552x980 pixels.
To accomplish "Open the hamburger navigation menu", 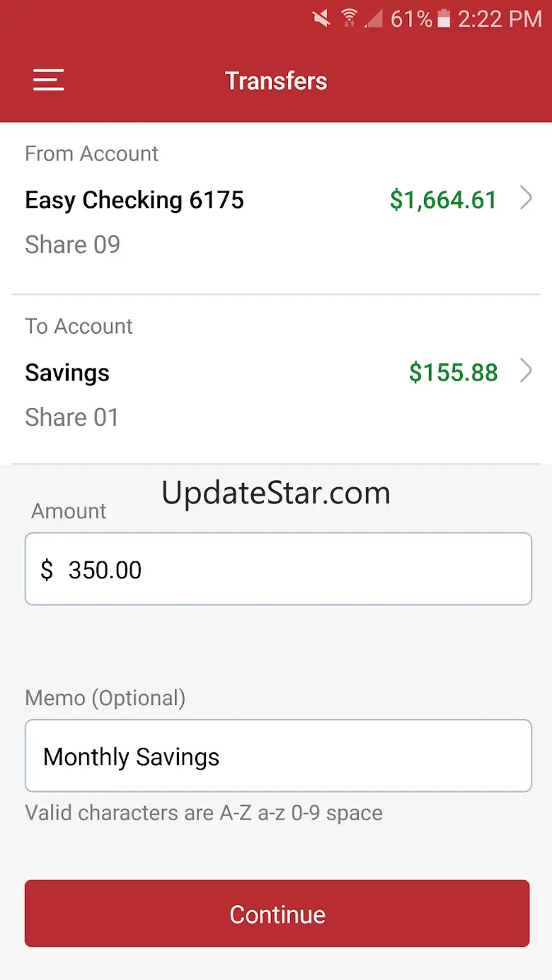I will (48, 80).
